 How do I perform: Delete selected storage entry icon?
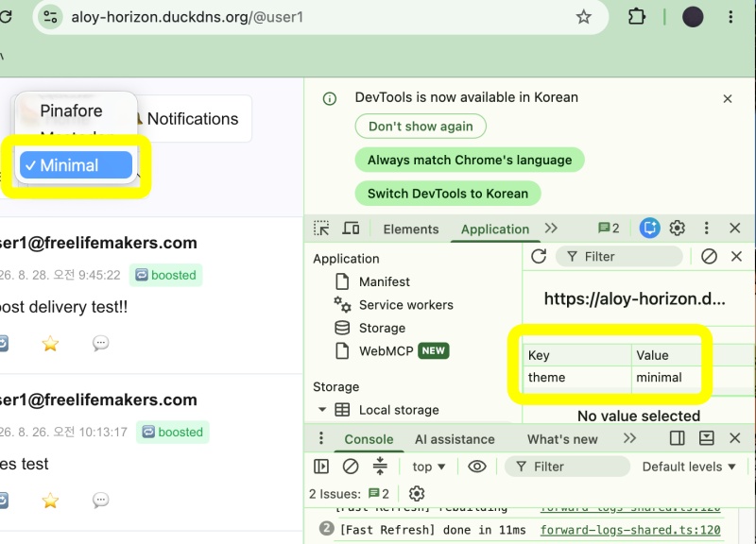coord(736,256)
